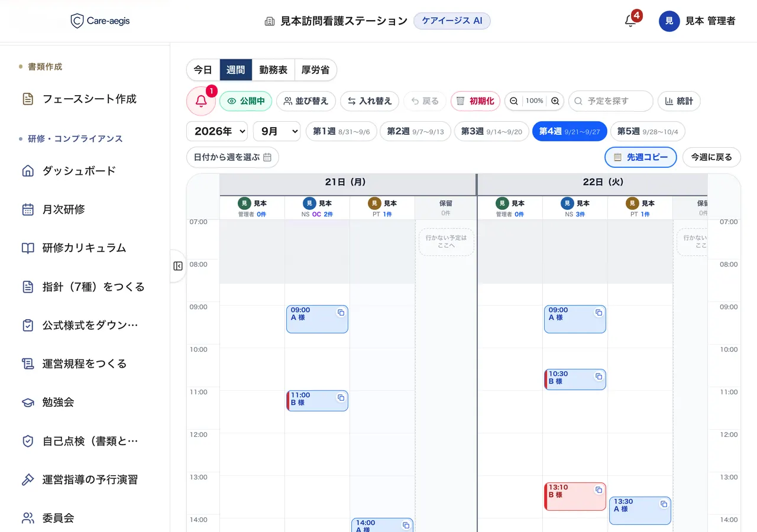Zoom out the schedule with minus magnifier

[x=514, y=101]
